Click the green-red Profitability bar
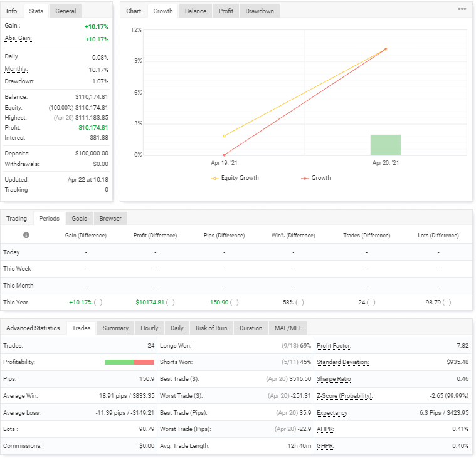 [129, 362]
